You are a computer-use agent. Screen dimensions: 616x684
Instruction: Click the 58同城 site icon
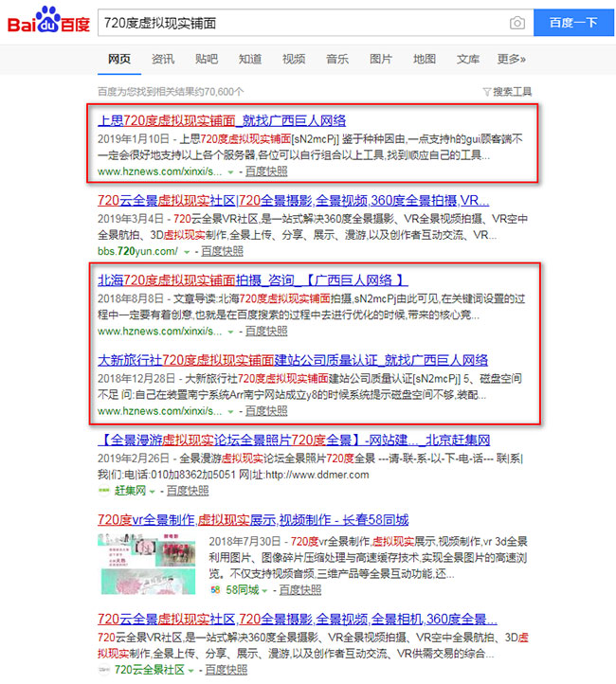pyautogui.click(x=214, y=589)
